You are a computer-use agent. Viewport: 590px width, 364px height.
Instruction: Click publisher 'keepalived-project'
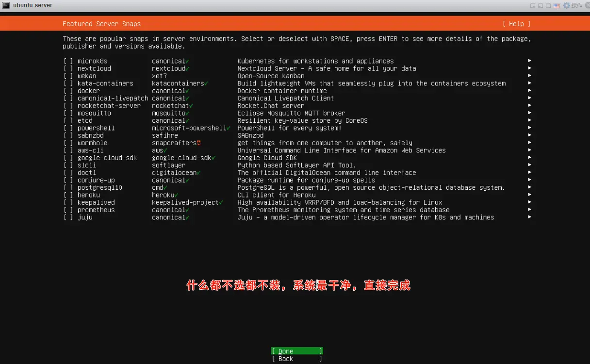coord(185,202)
